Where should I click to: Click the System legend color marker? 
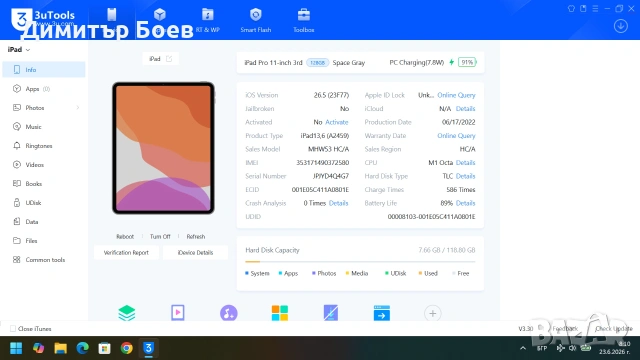point(247,273)
